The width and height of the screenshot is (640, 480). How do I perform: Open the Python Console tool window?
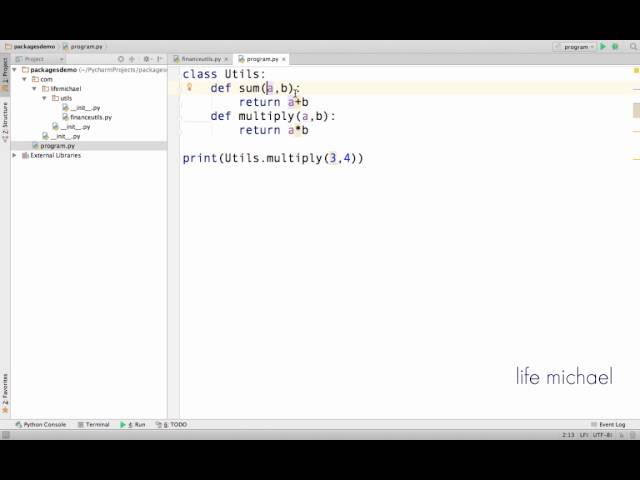tap(40, 424)
